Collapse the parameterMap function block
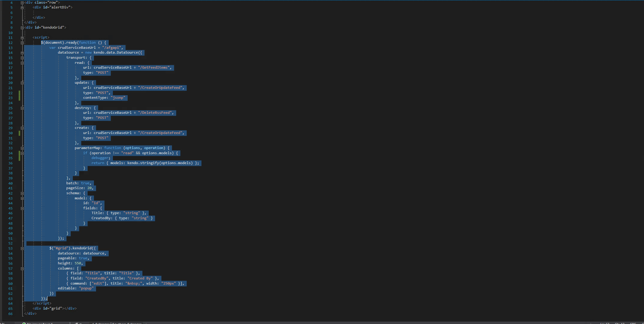 22,148
